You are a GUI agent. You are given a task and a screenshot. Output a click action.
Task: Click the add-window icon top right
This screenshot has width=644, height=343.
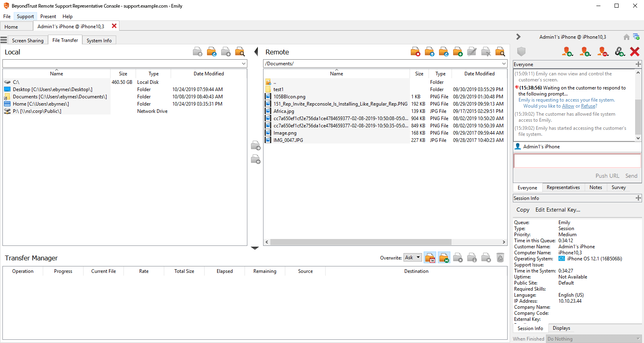point(636,37)
